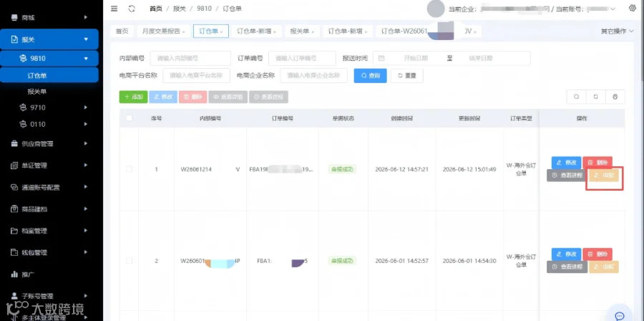Click the 推广 bar chart icon

[x=15, y=274]
